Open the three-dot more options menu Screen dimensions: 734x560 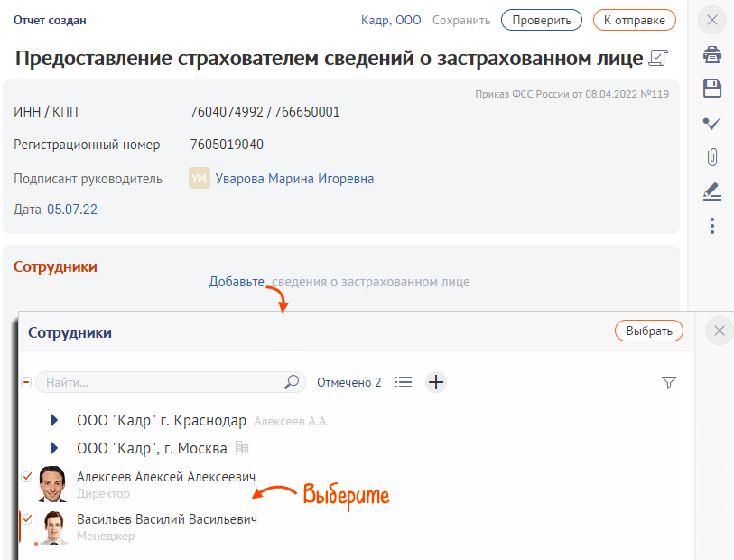pos(712,226)
